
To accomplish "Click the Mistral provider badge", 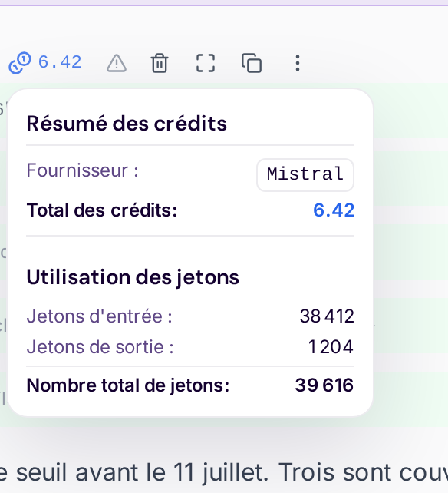I will pos(305,175).
